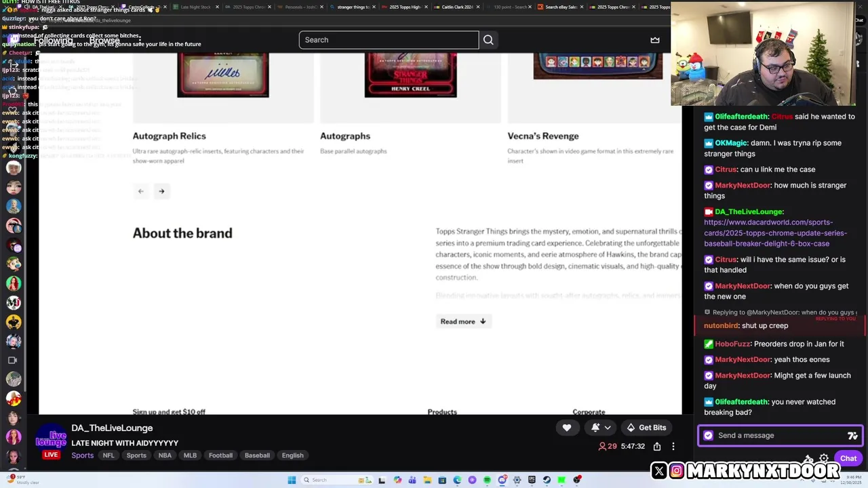Open Autograph Relics card image
The height and width of the screenshot is (488, 868).
223,75
